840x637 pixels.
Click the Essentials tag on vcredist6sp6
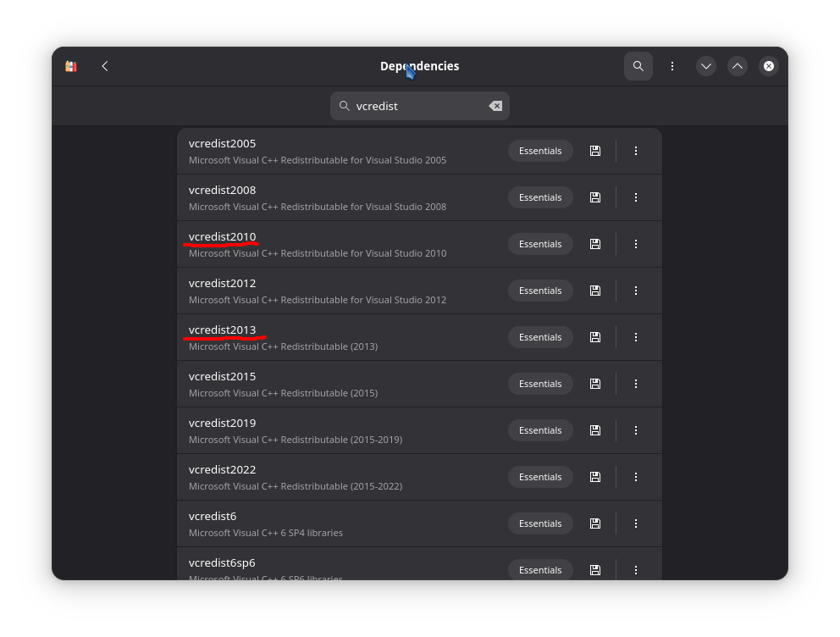point(540,570)
